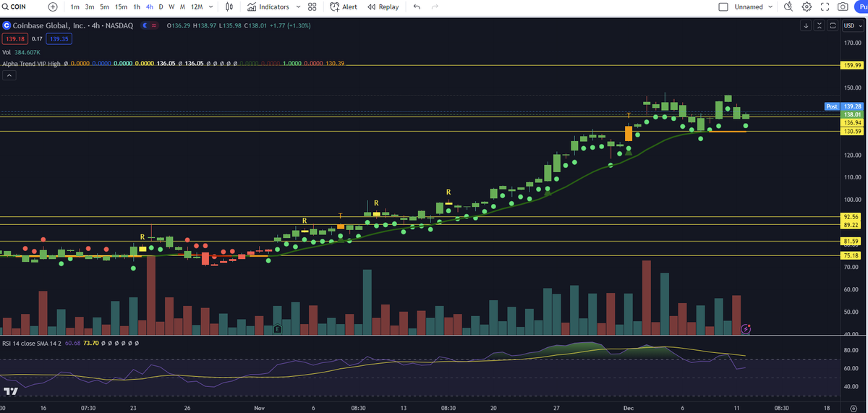Viewport: 868px width, 413px height.
Task: Open the candlestick chart type selector
Action: click(229, 7)
